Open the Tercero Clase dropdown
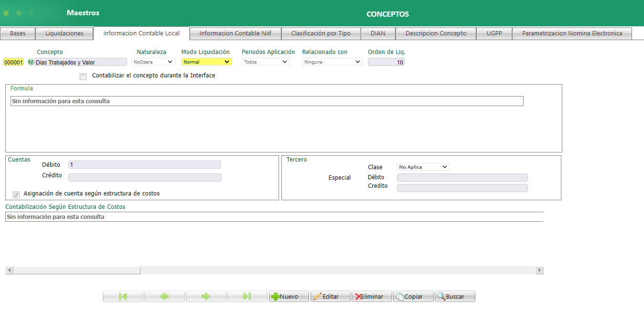644x314 pixels. coord(424,167)
